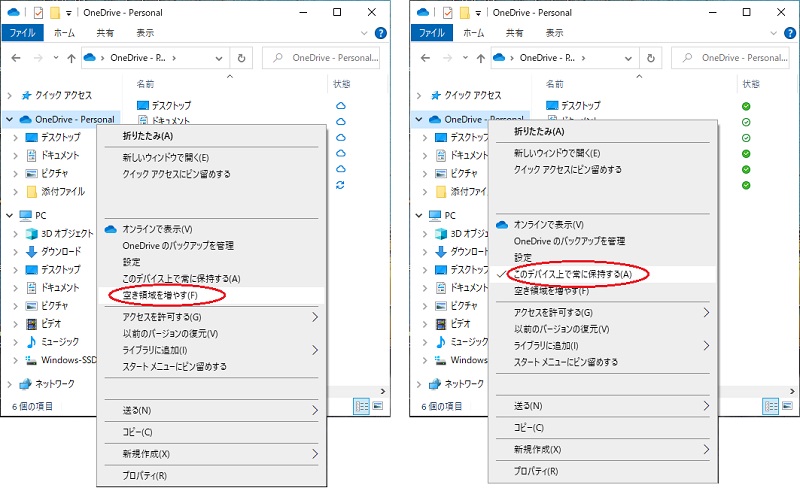The image size is (800, 488).
Task: Select ミュージック in left window tree
Action: pos(53,341)
